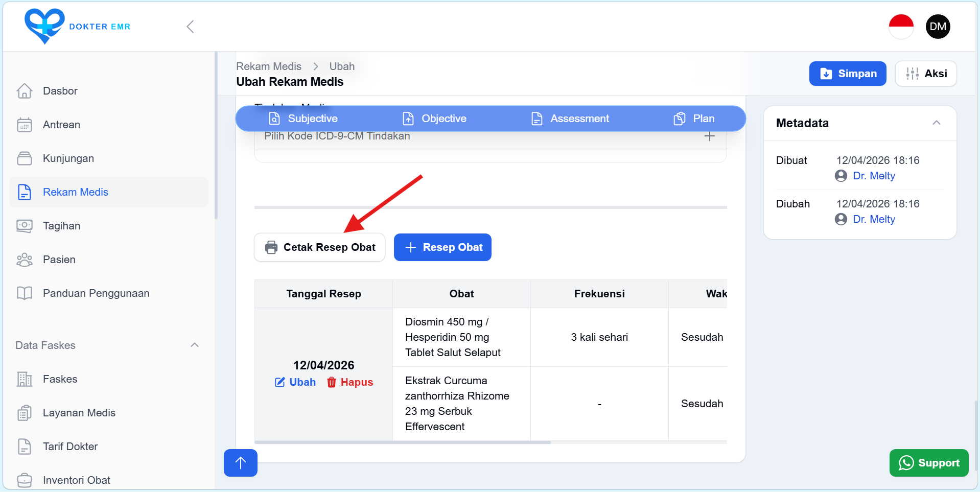Click the scroll-to-top arrow button
The image size is (980, 492).
click(241, 463)
